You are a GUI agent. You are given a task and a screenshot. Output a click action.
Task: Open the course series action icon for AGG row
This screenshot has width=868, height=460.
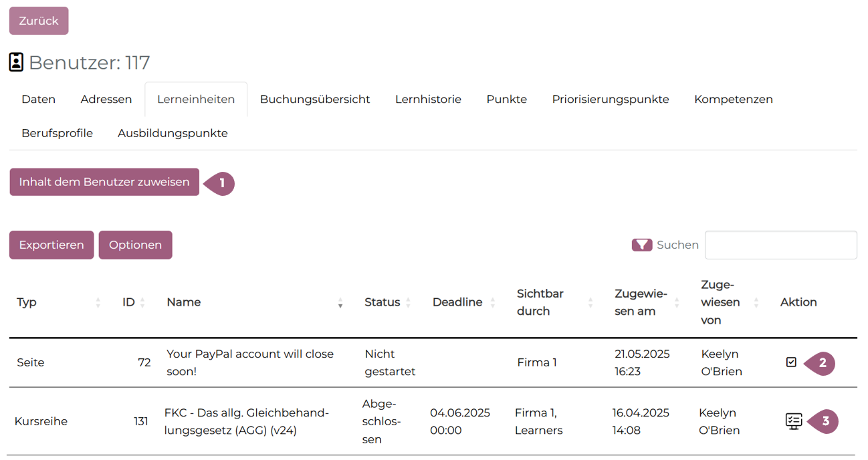[x=793, y=421]
